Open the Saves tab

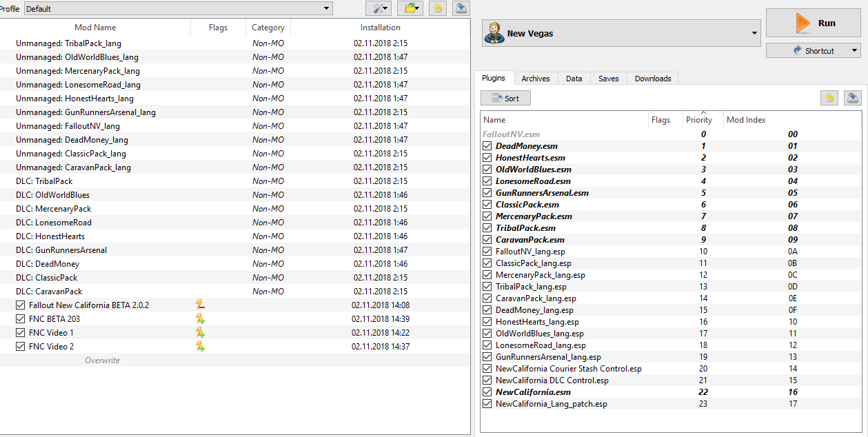point(609,79)
